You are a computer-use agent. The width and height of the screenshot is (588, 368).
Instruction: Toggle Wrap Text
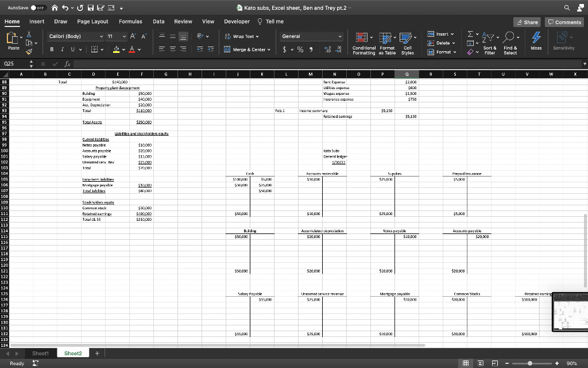[x=242, y=36]
